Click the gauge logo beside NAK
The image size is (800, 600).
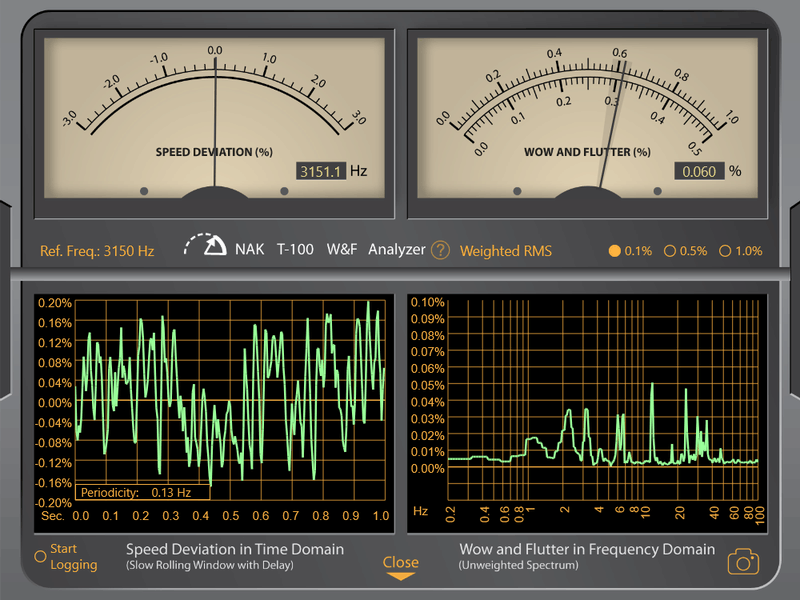[205, 246]
